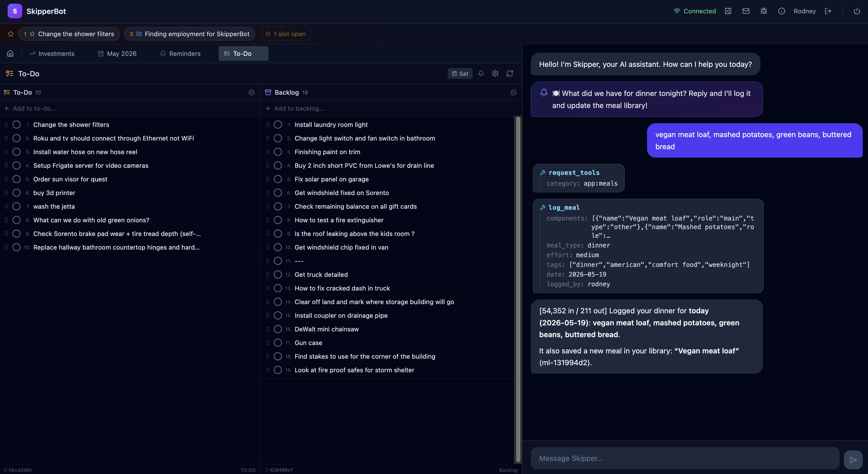
Task: Grab drag handle of Install laundry room light
Action: [x=268, y=125]
